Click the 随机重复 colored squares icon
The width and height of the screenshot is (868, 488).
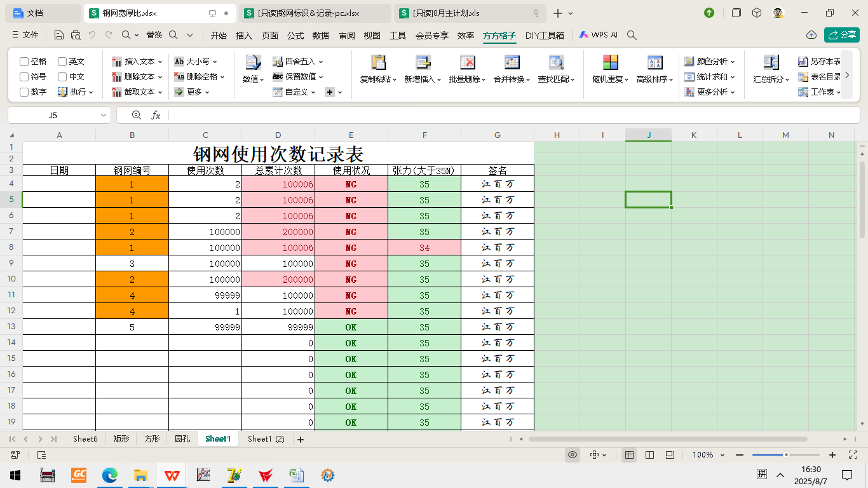coord(610,62)
